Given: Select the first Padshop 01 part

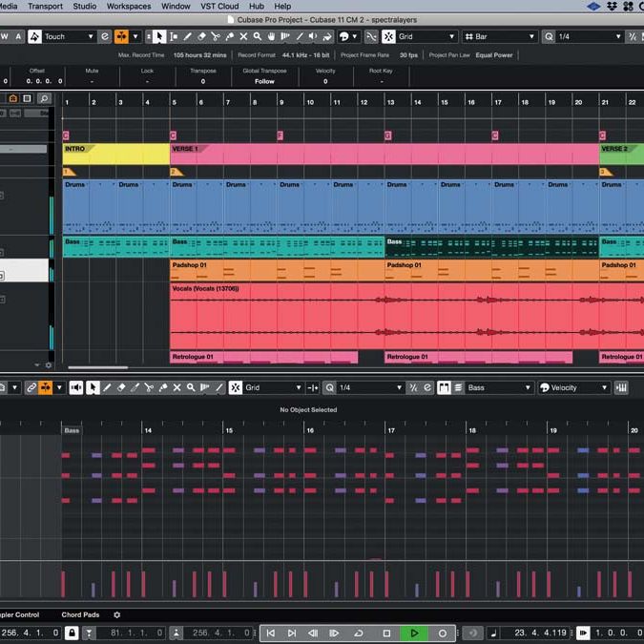Looking at the screenshot, I should click(278, 270).
